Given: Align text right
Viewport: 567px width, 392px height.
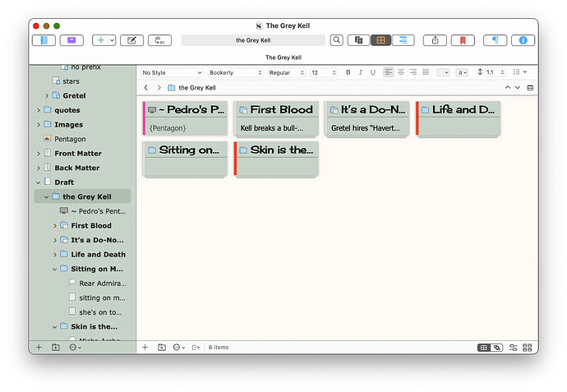Looking at the screenshot, I should point(413,72).
